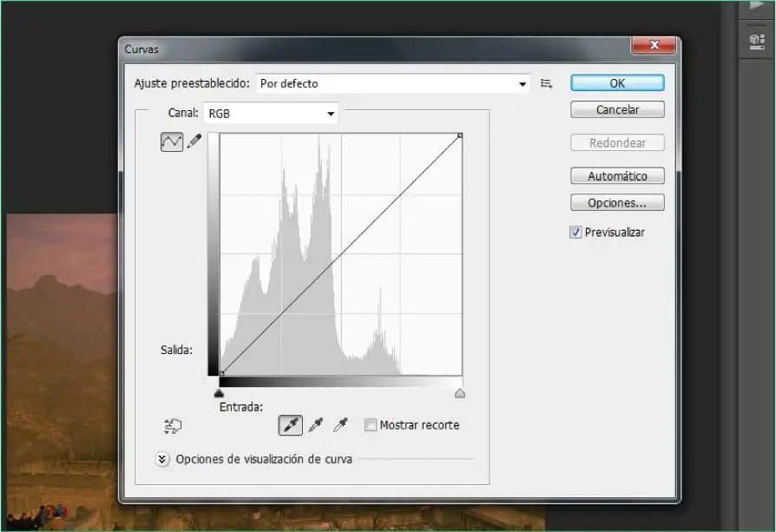Click the OK button

click(x=617, y=83)
